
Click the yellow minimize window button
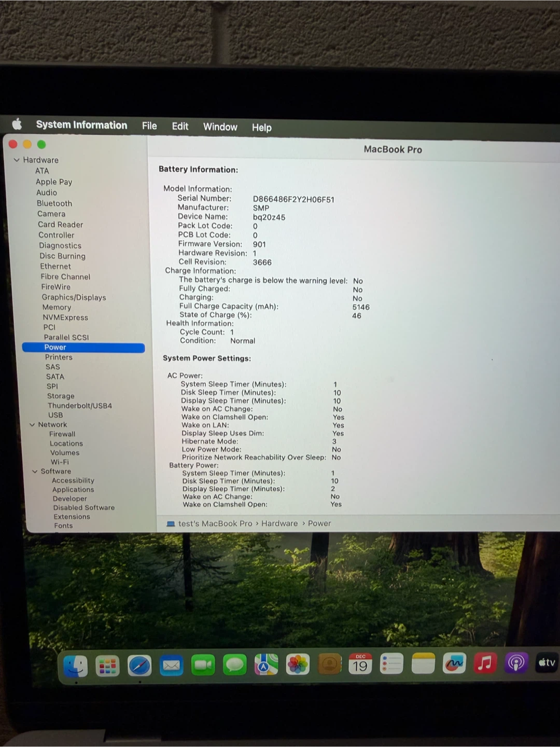click(27, 144)
